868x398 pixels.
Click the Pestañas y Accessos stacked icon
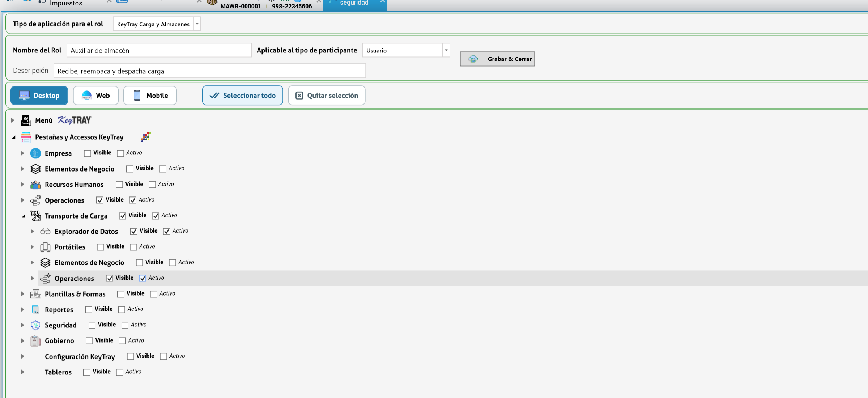[x=26, y=137]
